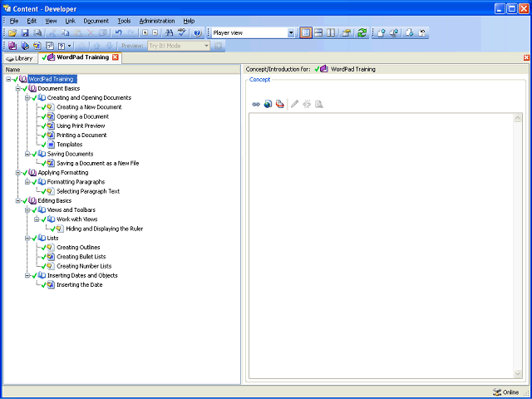Screen dimensions: 532x399
Task: Select the Selecting Paragraph Text topic
Action: pos(88,191)
